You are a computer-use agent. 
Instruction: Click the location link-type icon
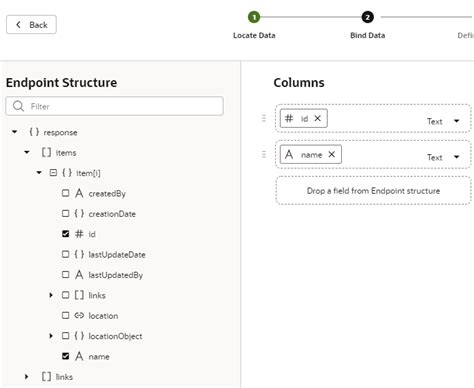(x=79, y=315)
